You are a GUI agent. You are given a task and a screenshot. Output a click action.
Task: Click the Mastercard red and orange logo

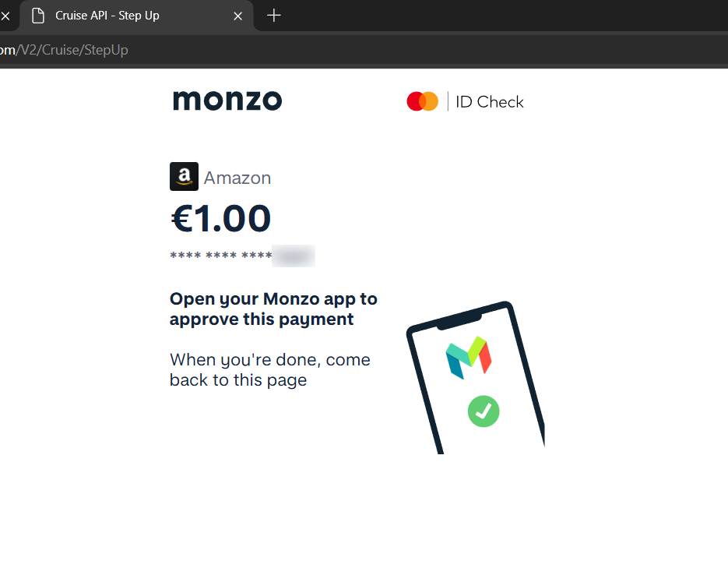pyautogui.click(x=423, y=101)
